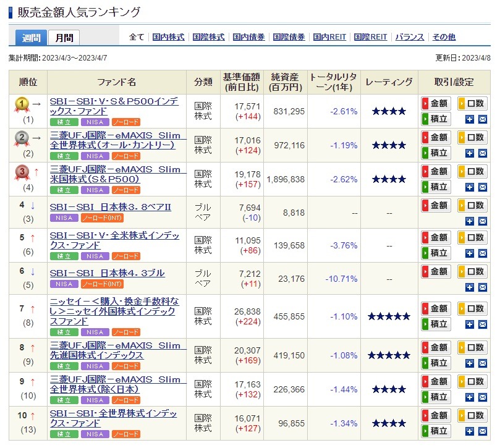Click 金額 button for 日本株4.3ブル
The image size is (500, 448).
[x=436, y=272]
